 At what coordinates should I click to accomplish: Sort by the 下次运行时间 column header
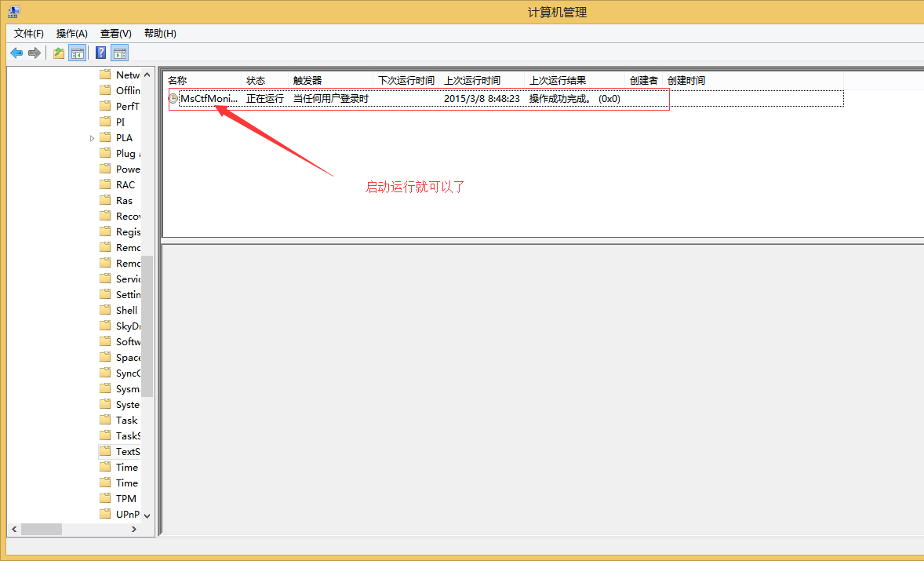(x=406, y=80)
